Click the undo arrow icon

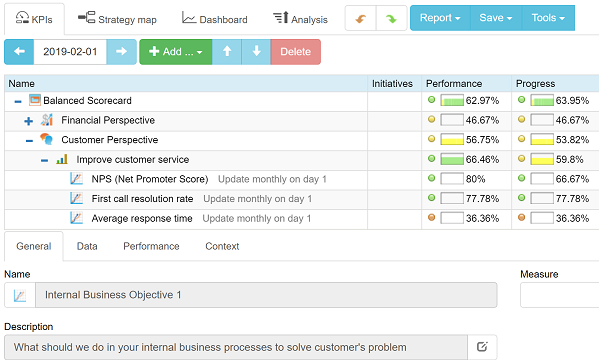(x=360, y=18)
